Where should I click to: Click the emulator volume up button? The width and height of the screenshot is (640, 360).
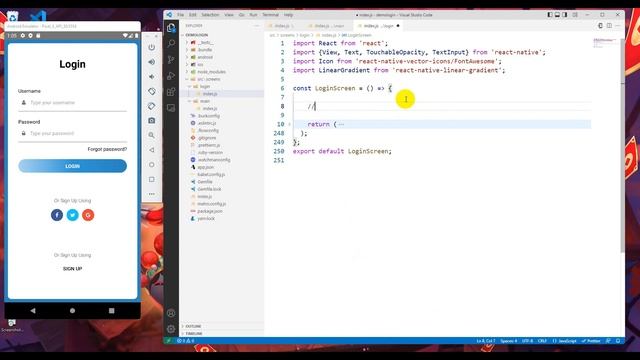[x=151, y=62]
